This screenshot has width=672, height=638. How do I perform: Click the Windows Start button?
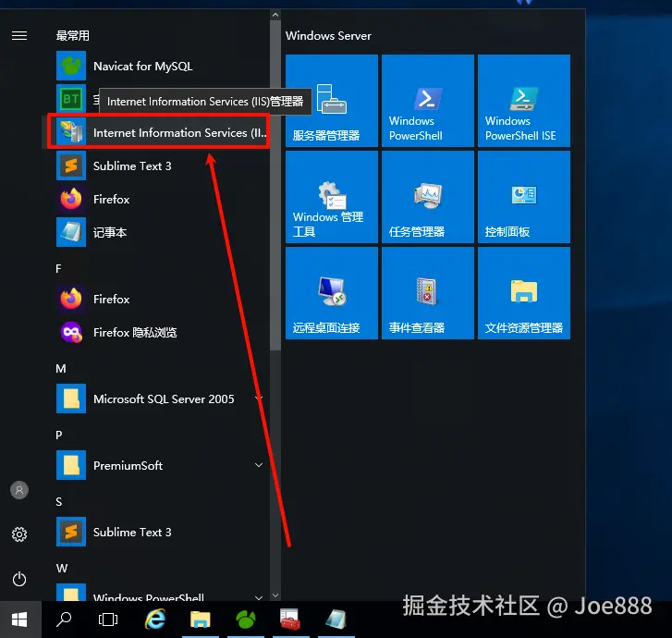[x=19, y=620]
